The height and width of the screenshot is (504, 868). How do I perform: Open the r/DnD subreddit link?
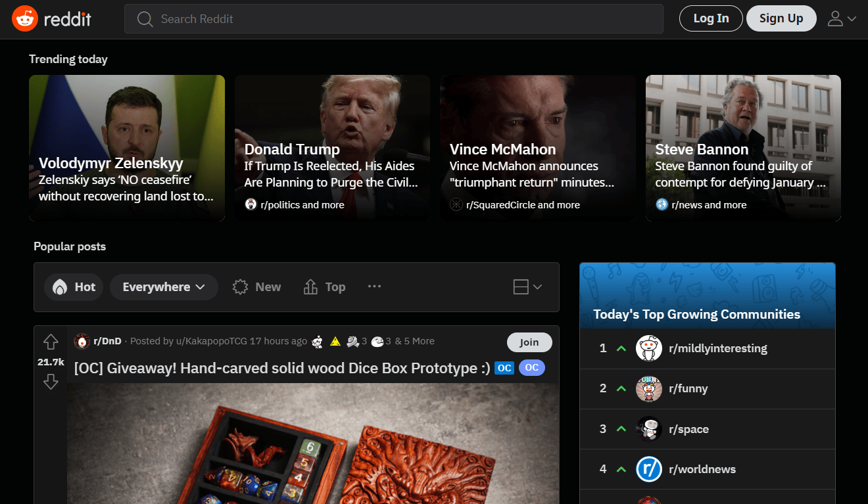click(107, 341)
